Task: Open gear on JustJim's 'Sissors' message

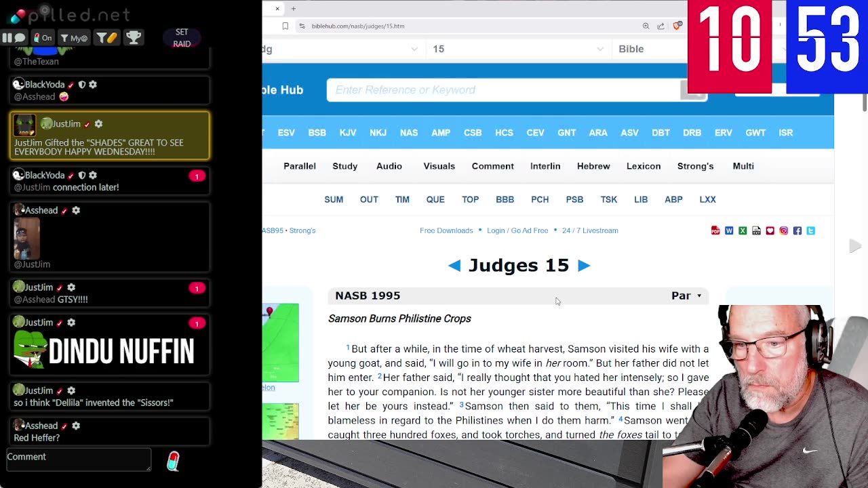Action: (x=71, y=391)
